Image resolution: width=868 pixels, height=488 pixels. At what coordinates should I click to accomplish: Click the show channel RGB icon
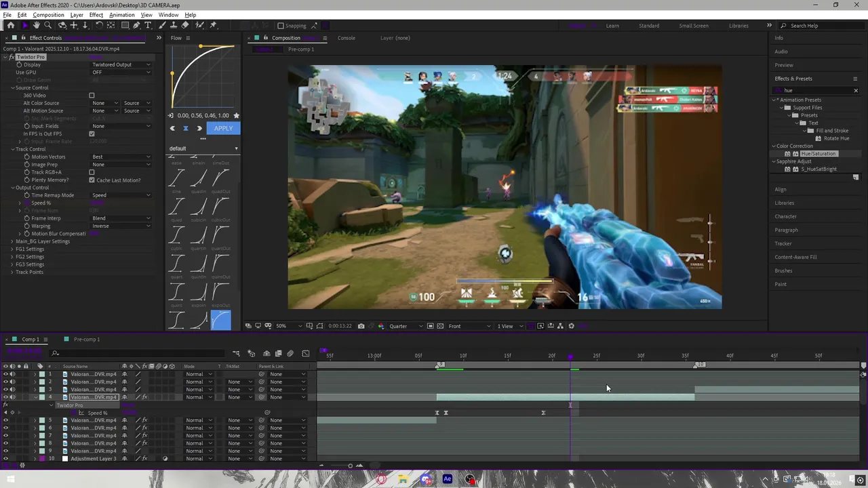coord(380,326)
